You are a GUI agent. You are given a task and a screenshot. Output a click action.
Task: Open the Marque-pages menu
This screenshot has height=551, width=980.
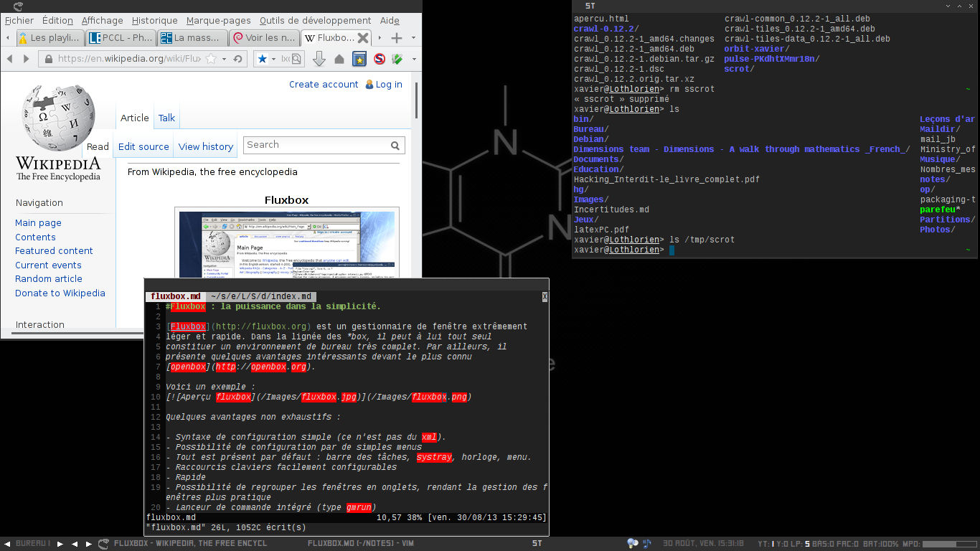click(219, 21)
